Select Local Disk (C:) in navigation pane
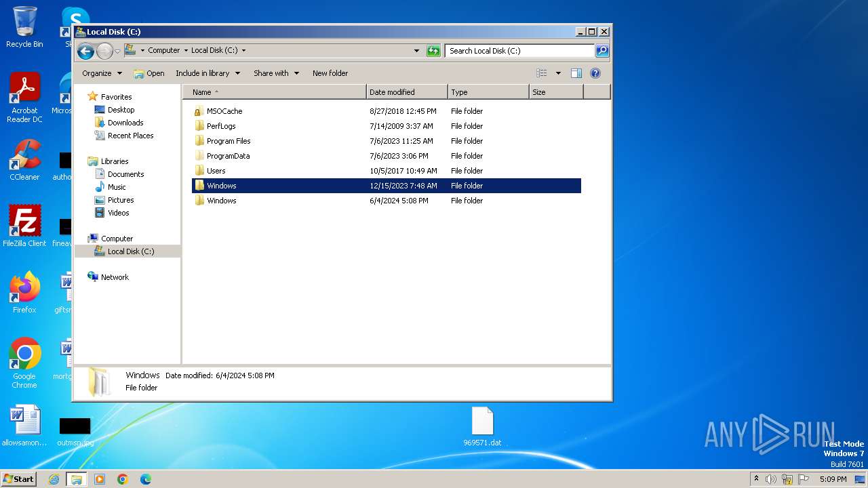The width and height of the screenshot is (868, 488). (127, 251)
